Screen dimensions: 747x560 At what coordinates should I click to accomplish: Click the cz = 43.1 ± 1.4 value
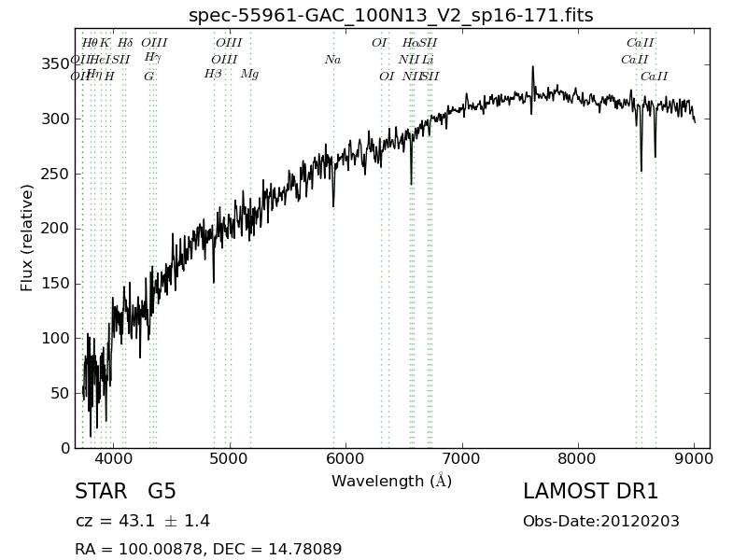pos(143,521)
